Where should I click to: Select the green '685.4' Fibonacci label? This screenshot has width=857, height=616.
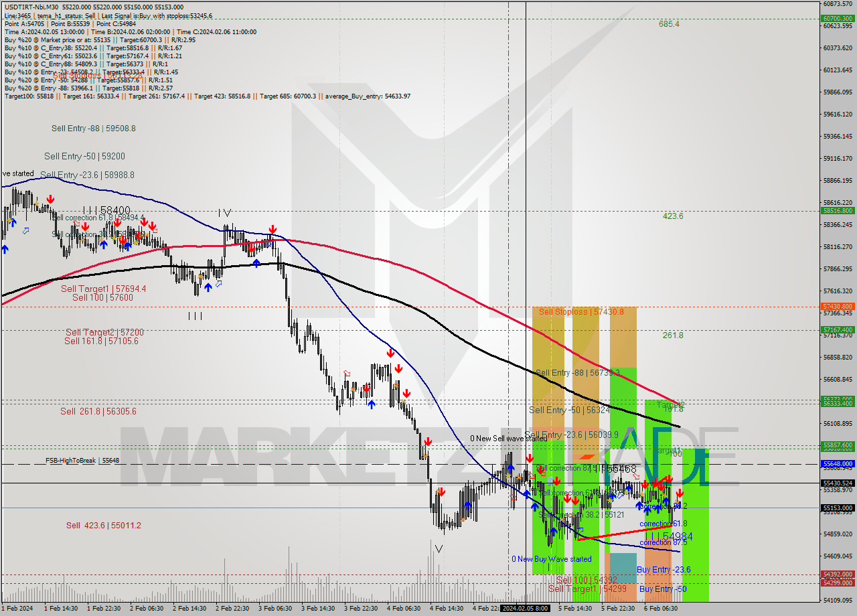(x=669, y=24)
